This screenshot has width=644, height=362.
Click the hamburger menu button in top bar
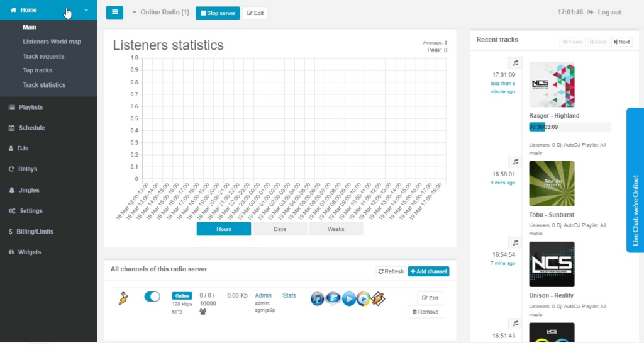point(114,13)
